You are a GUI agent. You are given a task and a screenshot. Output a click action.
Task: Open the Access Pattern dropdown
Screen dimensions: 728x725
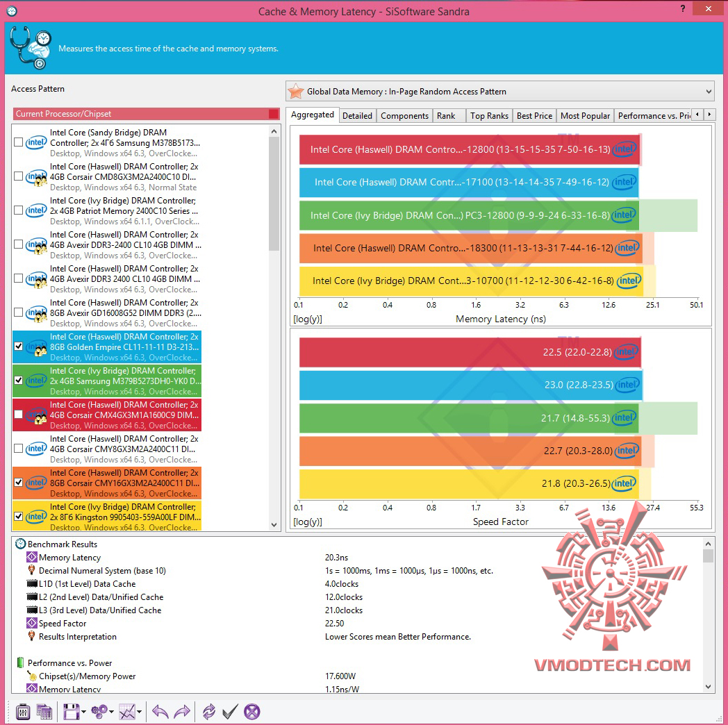point(709,92)
